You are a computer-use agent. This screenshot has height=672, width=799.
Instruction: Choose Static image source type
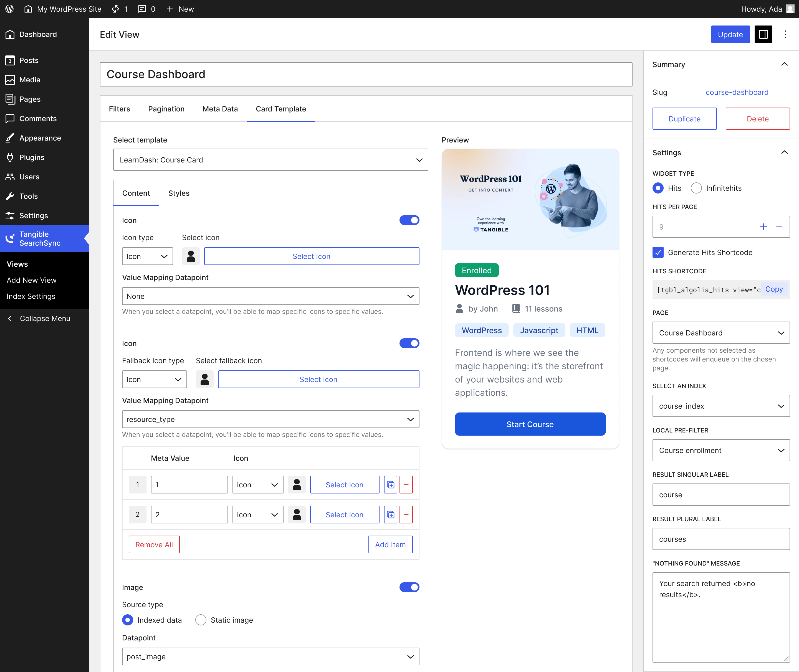pyautogui.click(x=201, y=620)
